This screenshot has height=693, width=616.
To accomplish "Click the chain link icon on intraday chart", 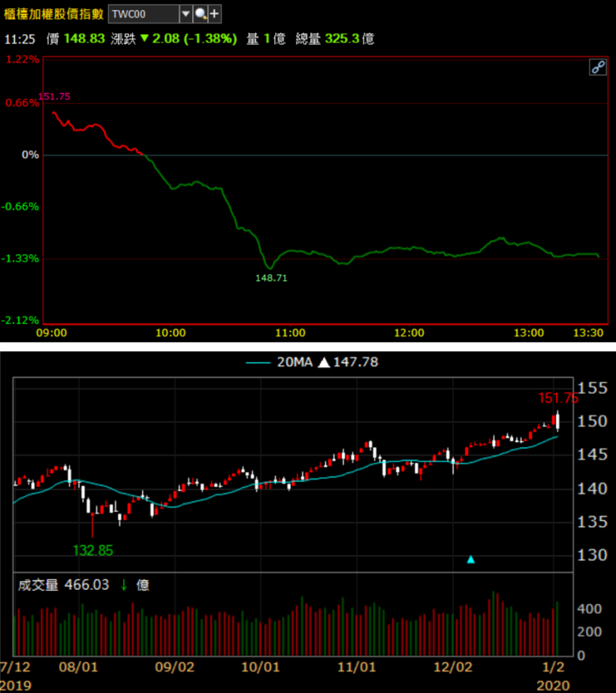I will 598,68.
